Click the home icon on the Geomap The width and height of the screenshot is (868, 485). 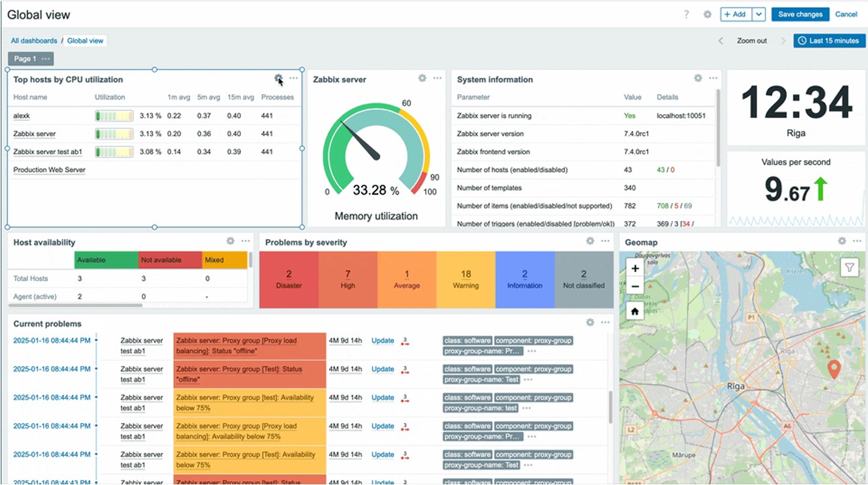634,310
